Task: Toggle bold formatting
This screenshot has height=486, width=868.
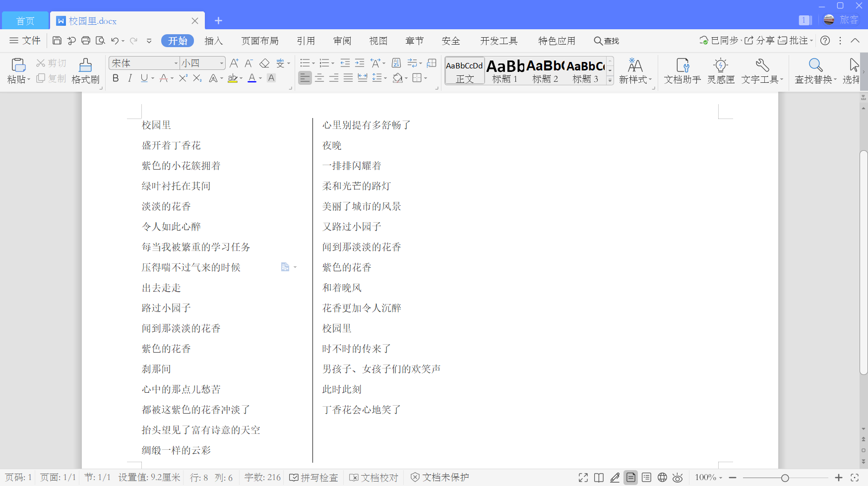Action: (115, 78)
